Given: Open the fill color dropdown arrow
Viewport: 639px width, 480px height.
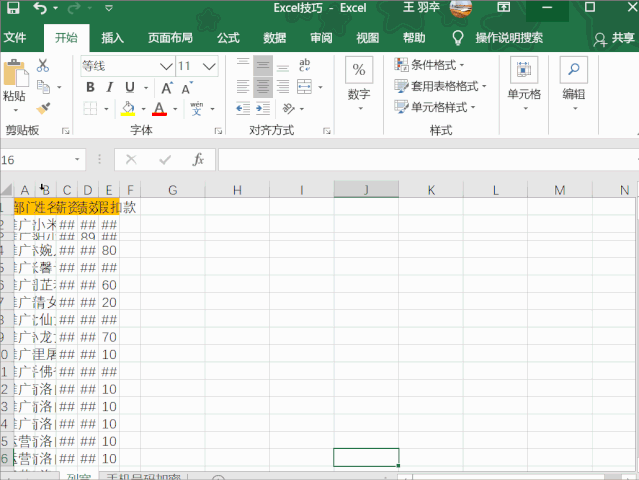Looking at the screenshot, I should click(143, 109).
